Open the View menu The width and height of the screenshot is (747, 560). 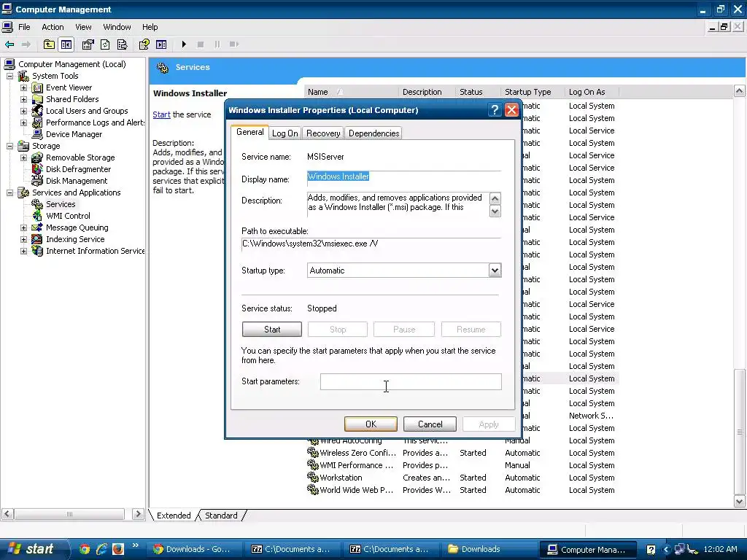[x=83, y=27]
